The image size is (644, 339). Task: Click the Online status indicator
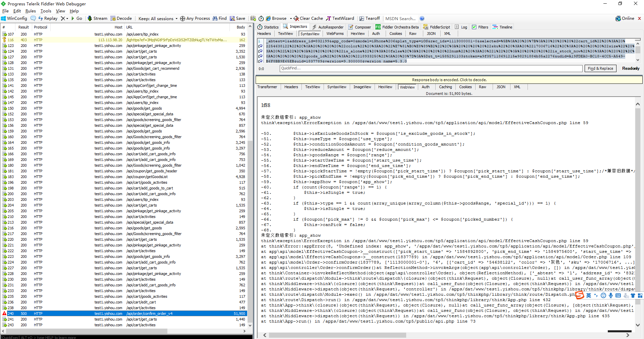(625, 18)
